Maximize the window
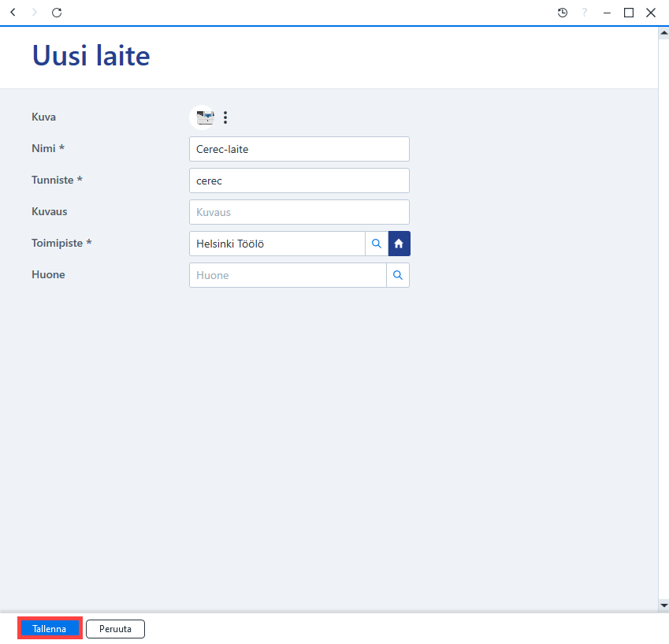The width and height of the screenshot is (669, 644). (629, 13)
